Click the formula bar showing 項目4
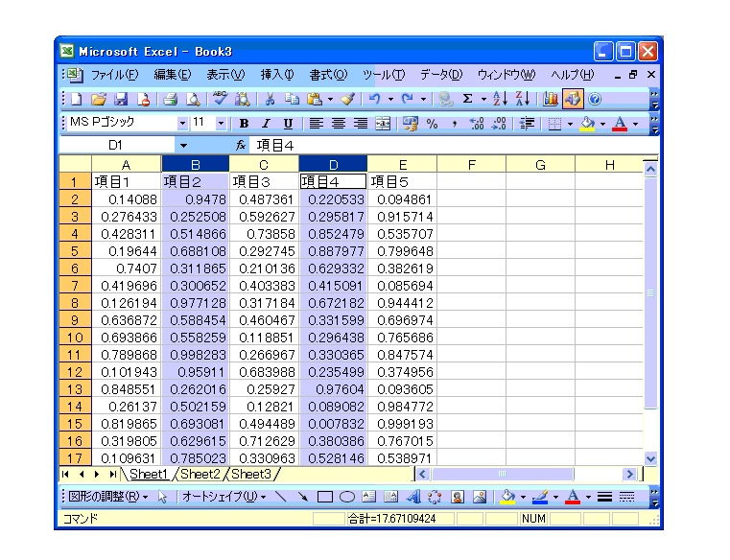Image resolution: width=730 pixels, height=560 pixels. (x=454, y=146)
